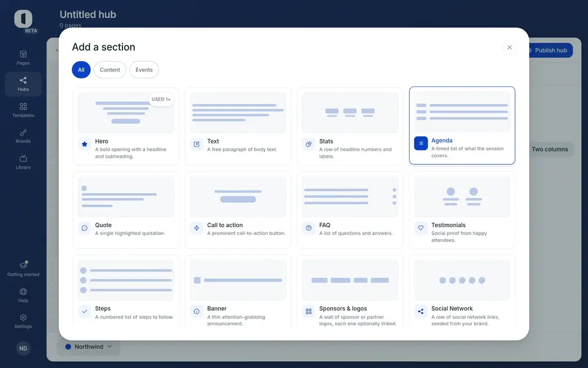Click the 'Untitled hub' title
This screenshot has height=368, width=588.
88,14
